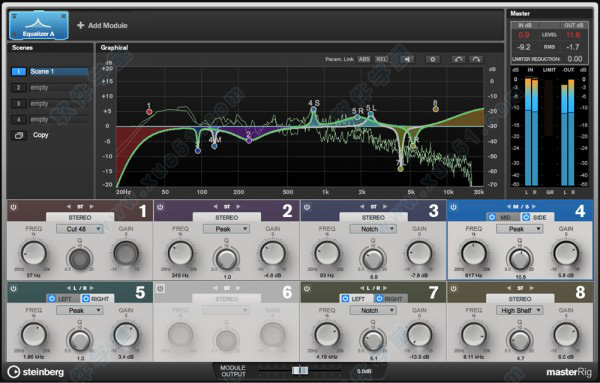Image resolution: width=600 pixels, height=383 pixels.
Task: Click band 1 previous channel mode arrow
Action: tap(69, 207)
